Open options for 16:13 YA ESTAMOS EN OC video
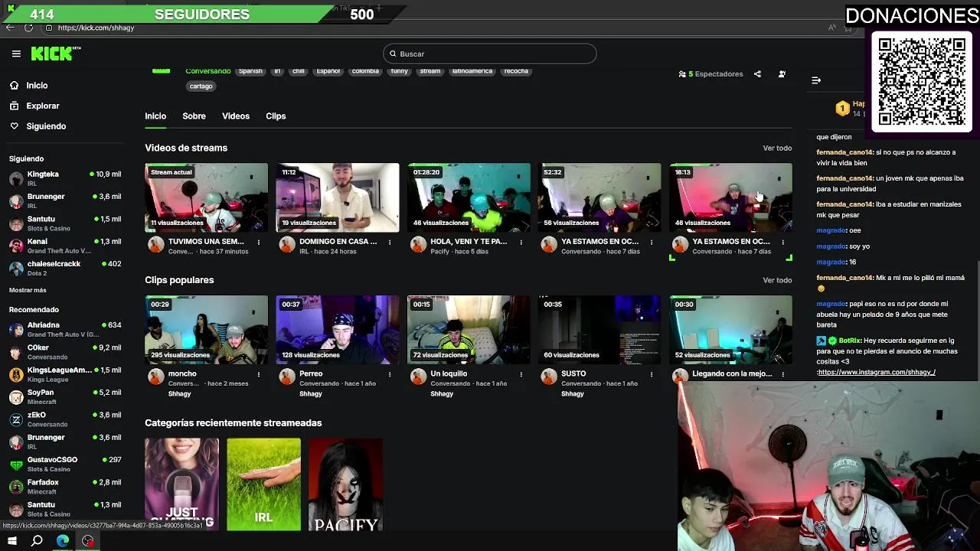Screen dimensions: 980x551 [x=782, y=243]
